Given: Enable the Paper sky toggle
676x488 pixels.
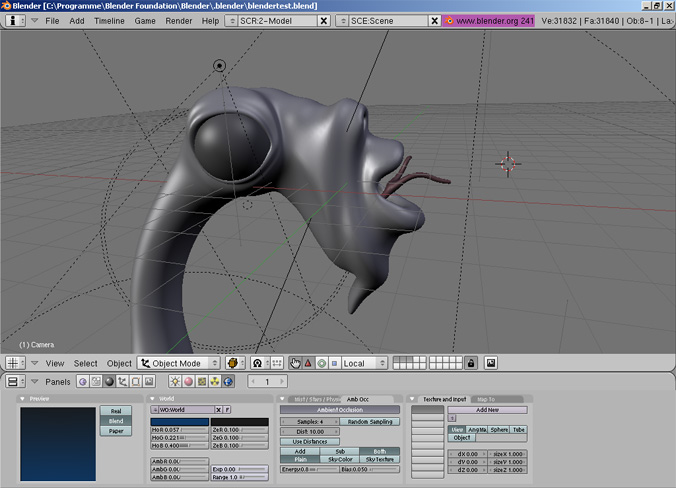Looking at the screenshot, I should (x=116, y=431).
